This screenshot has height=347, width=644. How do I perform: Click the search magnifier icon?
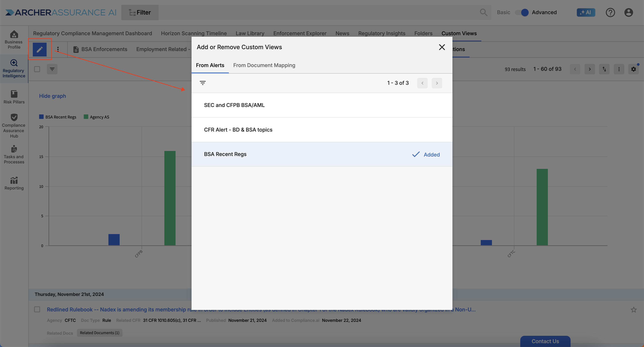[484, 12]
